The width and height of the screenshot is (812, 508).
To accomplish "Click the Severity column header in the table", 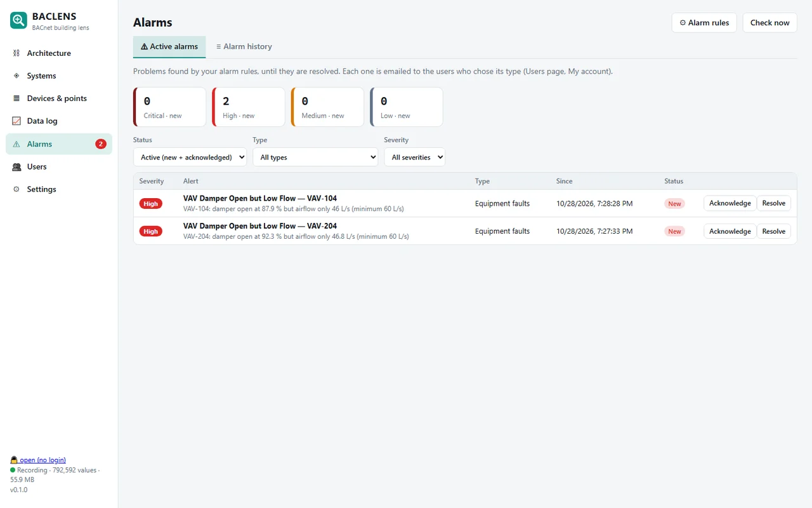I will [x=152, y=181].
